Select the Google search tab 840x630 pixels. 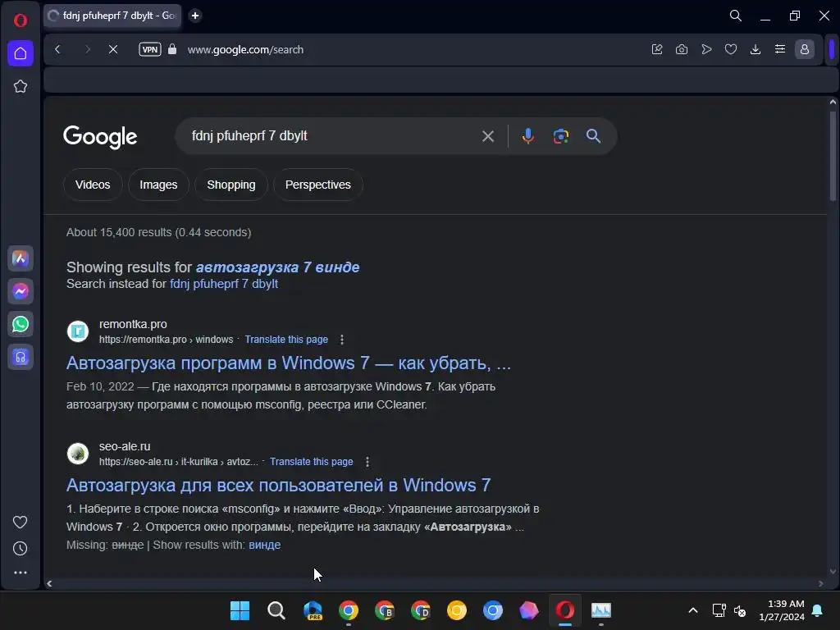click(112, 16)
